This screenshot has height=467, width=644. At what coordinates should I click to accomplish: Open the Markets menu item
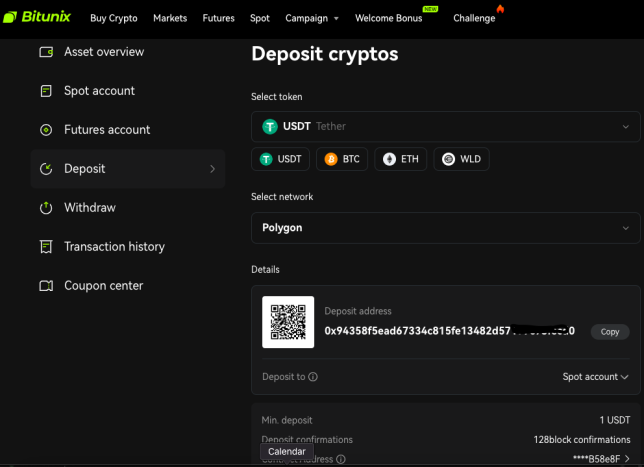pos(170,18)
